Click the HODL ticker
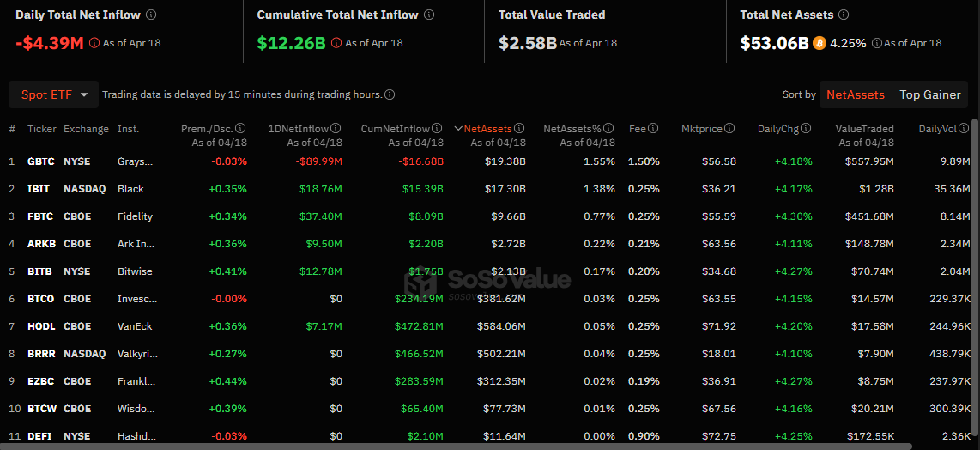The width and height of the screenshot is (980, 450). pyautogui.click(x=40, y=326)
